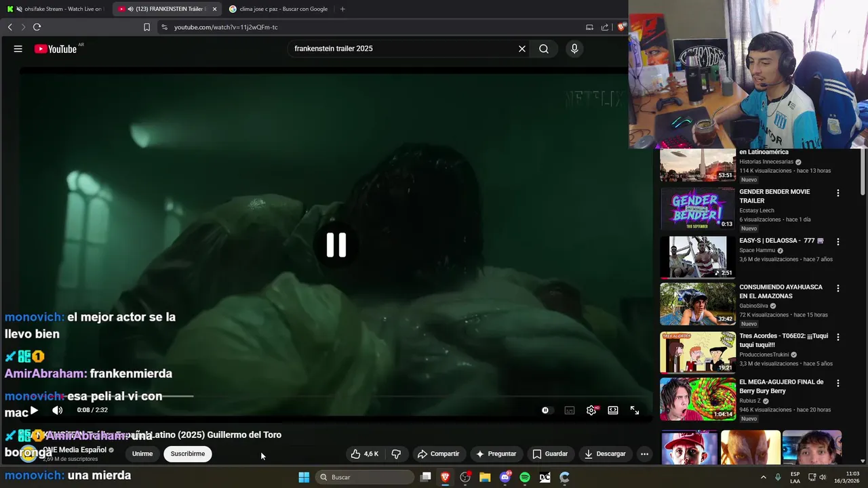Viewport: 868px width, 488px height.
Task: Switch to theater mode view
Action: pyautogui.click(x=613, y=410)
